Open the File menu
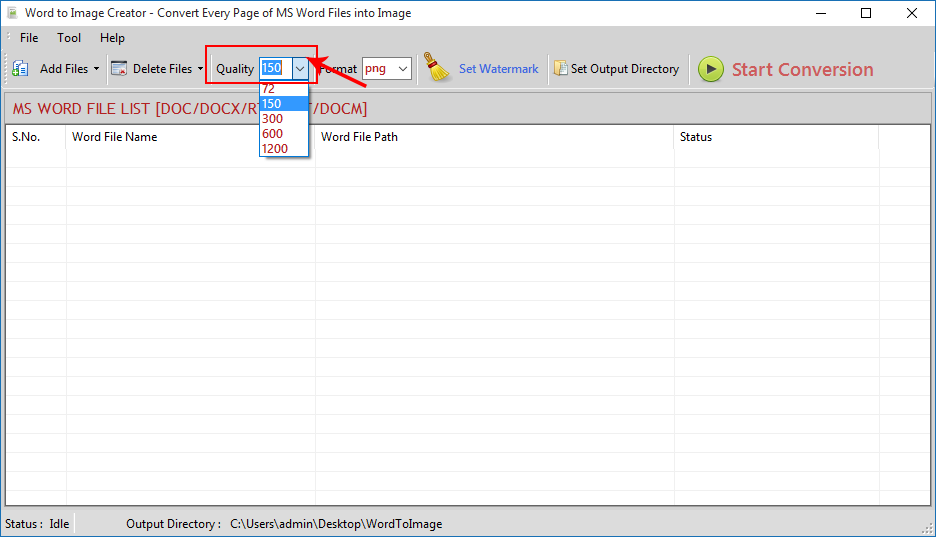936x537 pixels. click(29, 38)
